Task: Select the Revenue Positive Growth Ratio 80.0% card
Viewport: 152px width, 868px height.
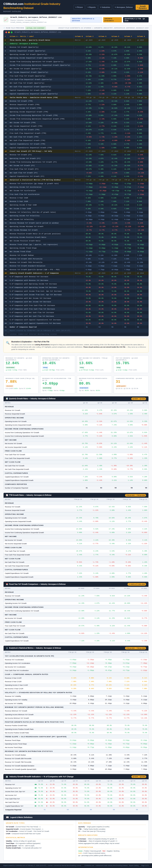Action: click(94, 384)
